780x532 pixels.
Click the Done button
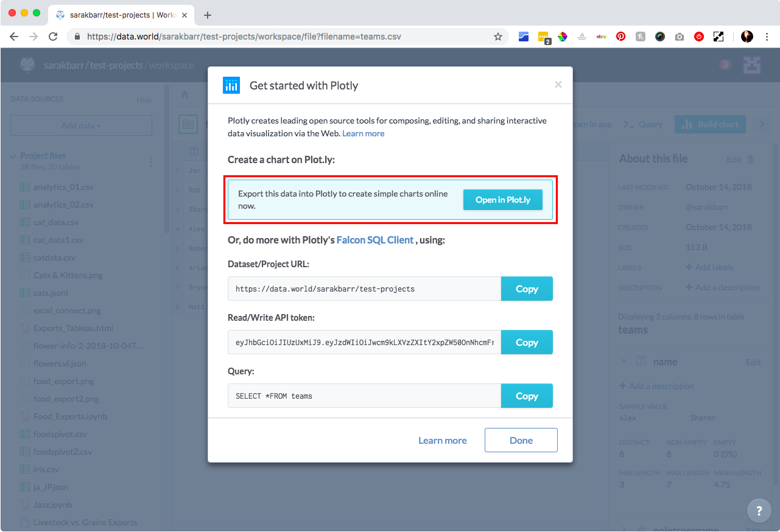[521, 440]
